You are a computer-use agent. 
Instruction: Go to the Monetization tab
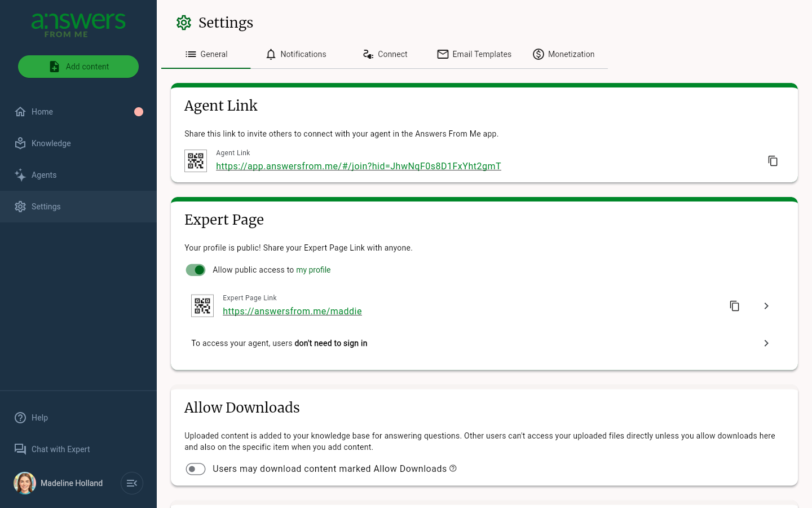[x=563, y=54]
